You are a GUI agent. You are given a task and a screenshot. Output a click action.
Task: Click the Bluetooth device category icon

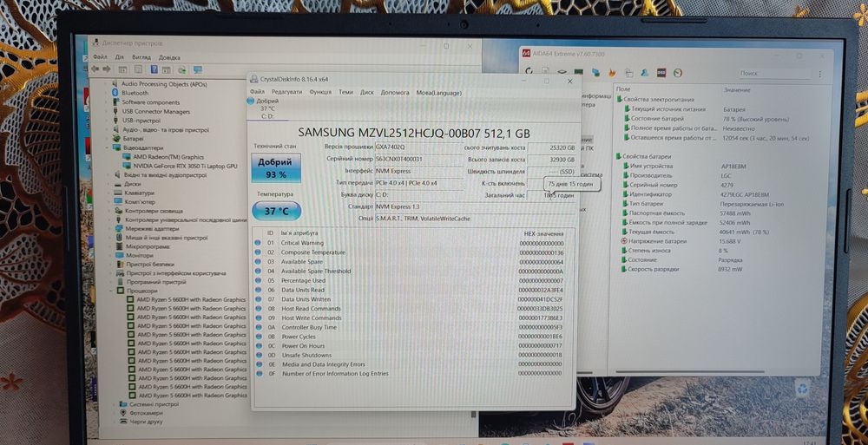click(x=115, y=93)
